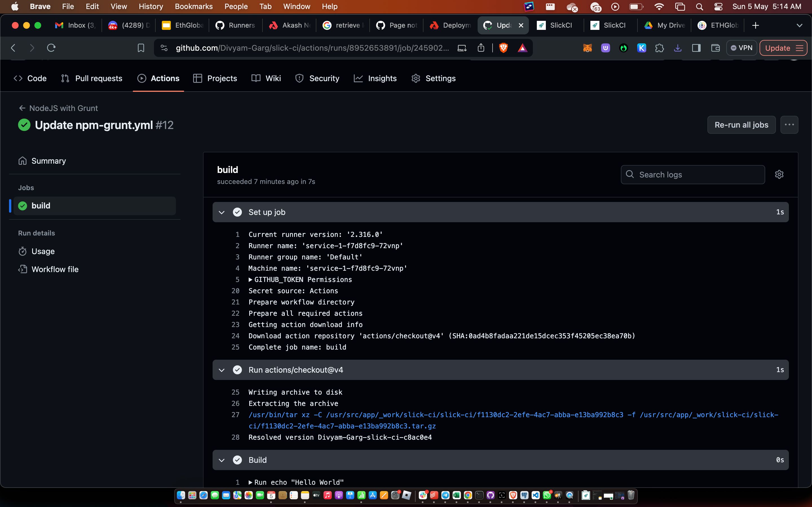The width and height of the screenshot is (812, 507).
Task: Click the success checkmark on checkout step
Action: click(237, 370)
